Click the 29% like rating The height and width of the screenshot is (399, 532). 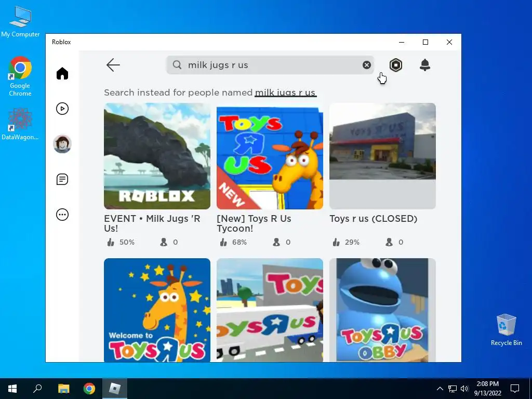pos(346,242)
